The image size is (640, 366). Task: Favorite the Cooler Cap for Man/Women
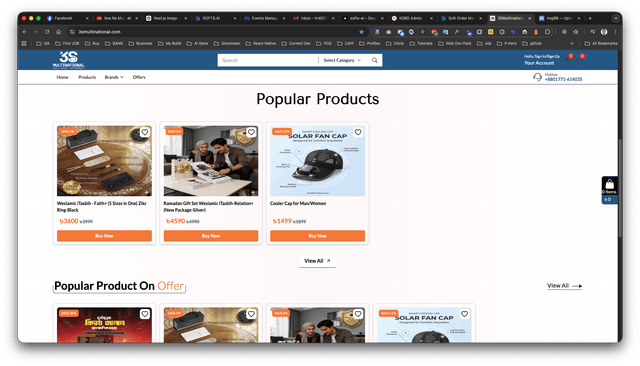pos(358,132)
